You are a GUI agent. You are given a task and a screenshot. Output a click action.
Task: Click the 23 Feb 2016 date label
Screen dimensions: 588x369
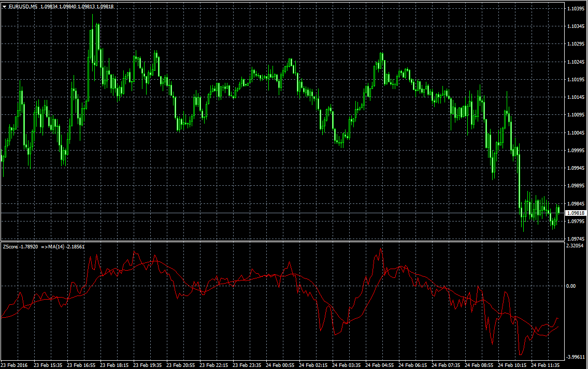15,365
